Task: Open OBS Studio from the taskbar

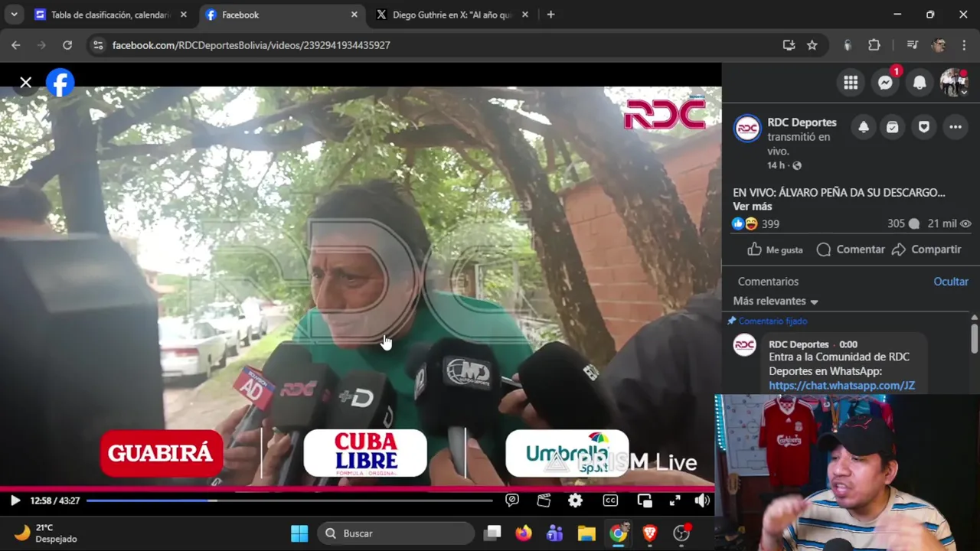Action: pyautogui.click(x=681, y=533)
